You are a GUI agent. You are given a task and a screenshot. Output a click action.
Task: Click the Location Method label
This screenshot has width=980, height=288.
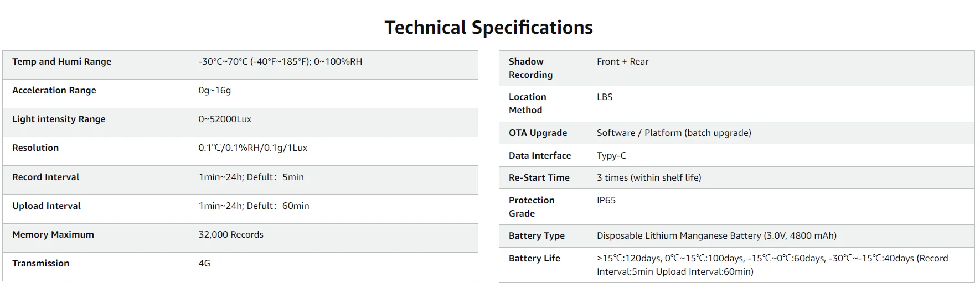click(527, 103)
